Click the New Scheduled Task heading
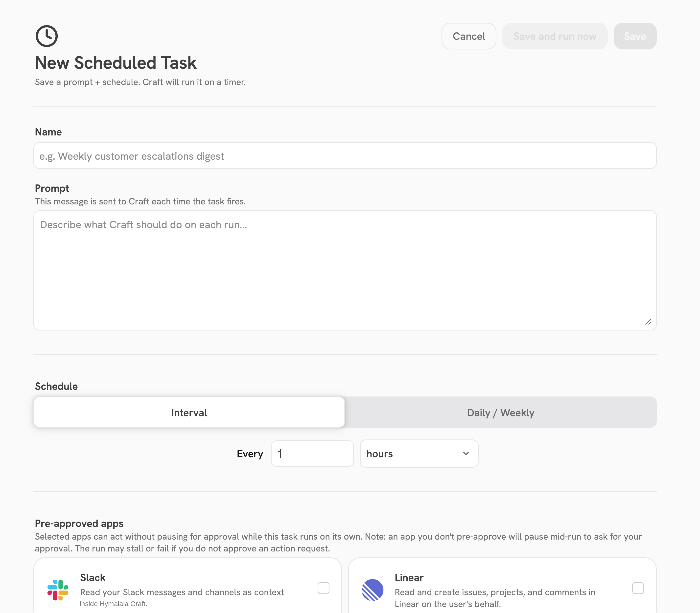The height and width of the screenshot is (613, 700). pos(116,63)
